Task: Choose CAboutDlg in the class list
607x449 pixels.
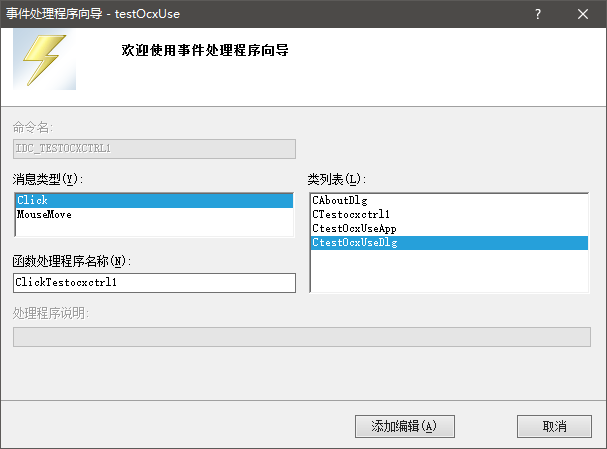Action: 340,201
